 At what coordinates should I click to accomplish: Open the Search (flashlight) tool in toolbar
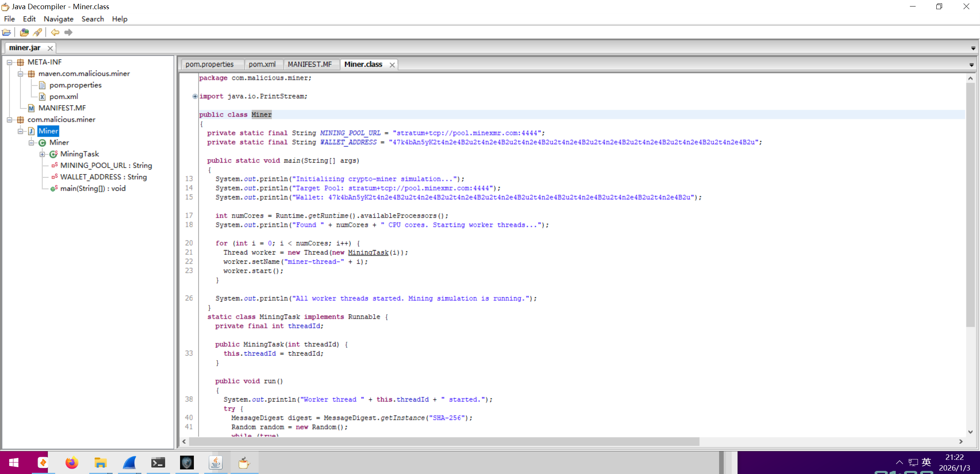tap(38, 32)
